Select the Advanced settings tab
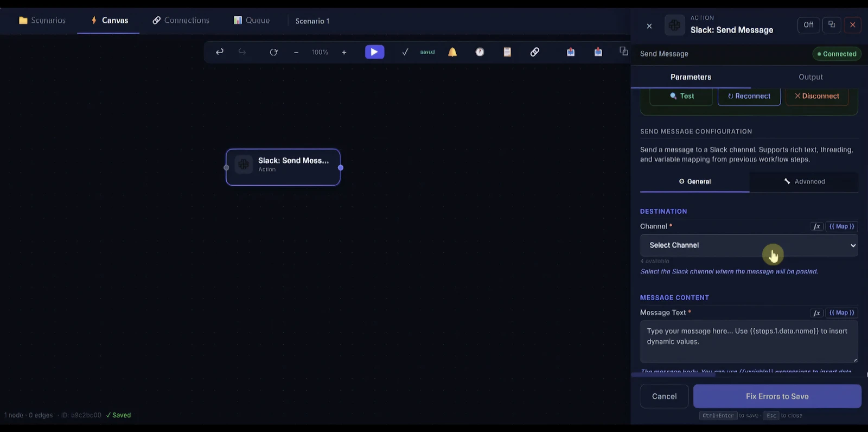 804,182
